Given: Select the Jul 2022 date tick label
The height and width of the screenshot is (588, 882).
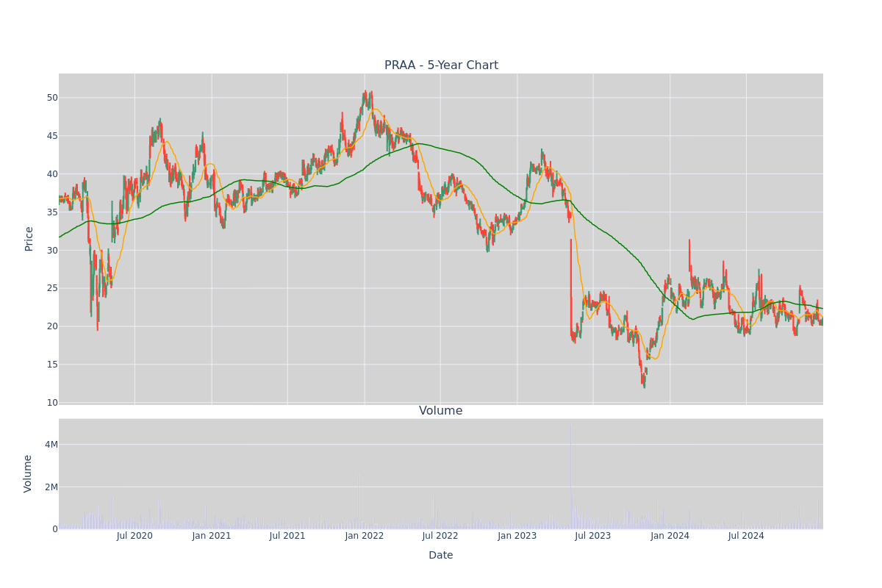Looking at the screenshot, I should point(440,536).
